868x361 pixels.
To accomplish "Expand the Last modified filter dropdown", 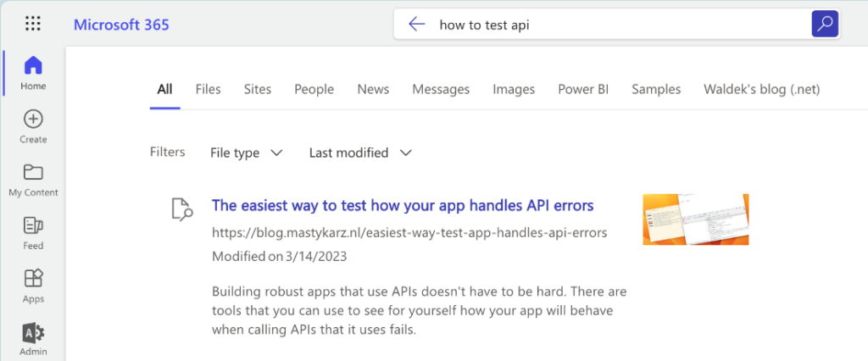I will [360, 153].
